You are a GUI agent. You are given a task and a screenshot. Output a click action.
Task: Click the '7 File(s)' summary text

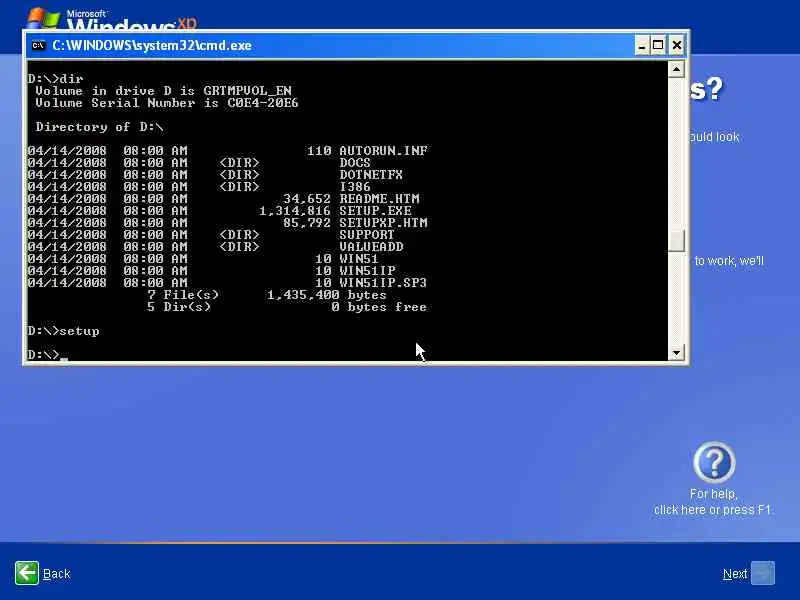click(183, 295)
